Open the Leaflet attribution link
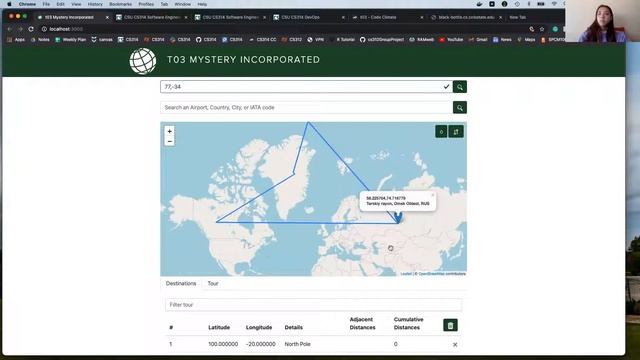The height and width of the screenshot is (360, 640). click(x=406, y=274)
